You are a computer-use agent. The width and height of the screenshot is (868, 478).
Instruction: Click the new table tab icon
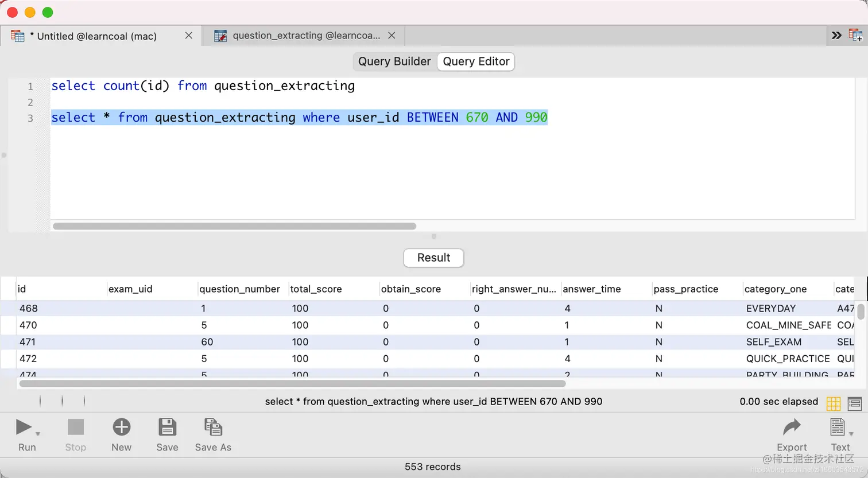(x=856, y=36)
